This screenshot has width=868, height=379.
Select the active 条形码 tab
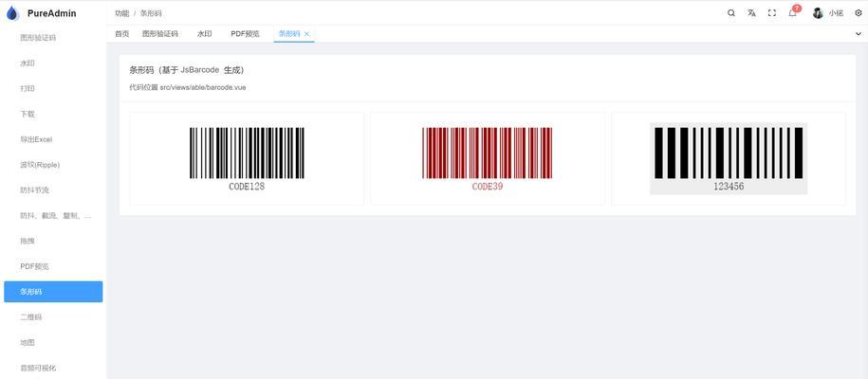[289, 34]
